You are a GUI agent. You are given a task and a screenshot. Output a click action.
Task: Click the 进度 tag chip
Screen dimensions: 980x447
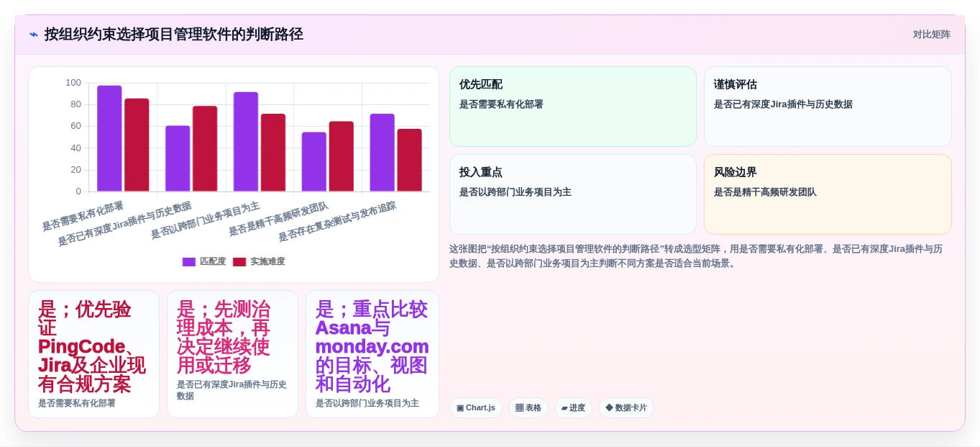click(573, 408)
